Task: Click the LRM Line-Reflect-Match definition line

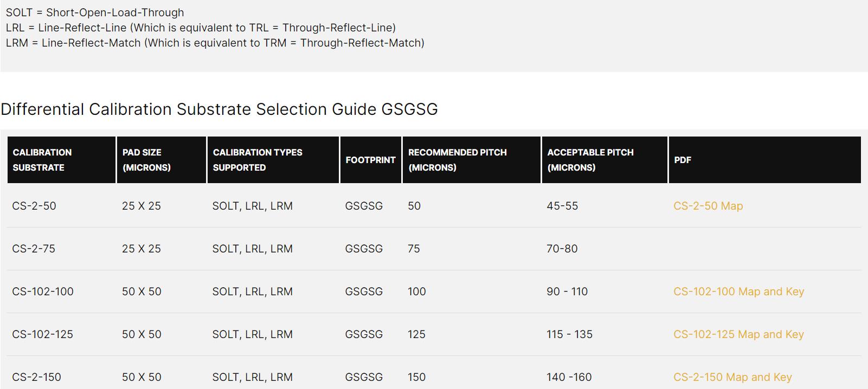Action: [x=215, y=43]
